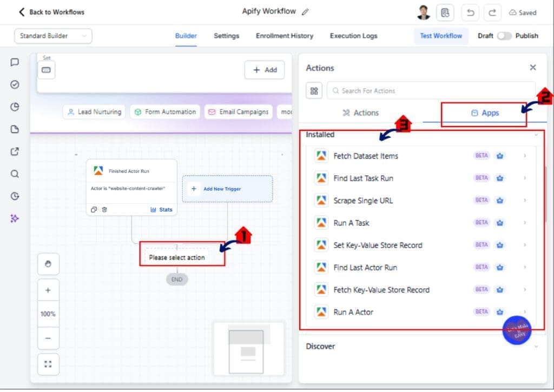Open the checkmark circle sidebar icon

pos(15,85)
